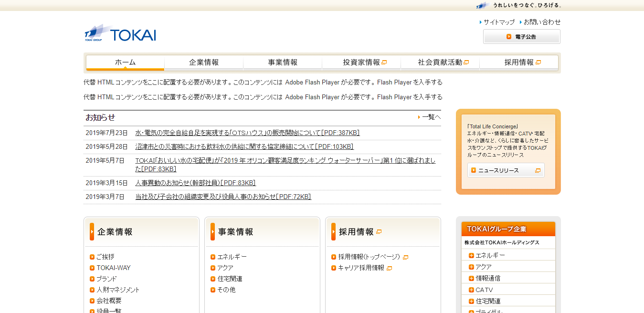
Task: Click the 電子公告 button
Action: tap(522, 37)
